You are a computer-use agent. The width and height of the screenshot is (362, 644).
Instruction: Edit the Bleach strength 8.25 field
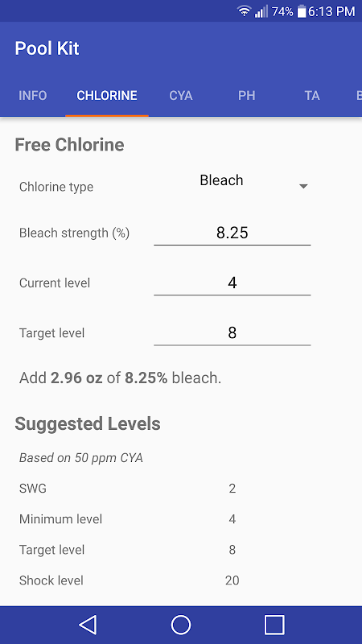point(232,233)
